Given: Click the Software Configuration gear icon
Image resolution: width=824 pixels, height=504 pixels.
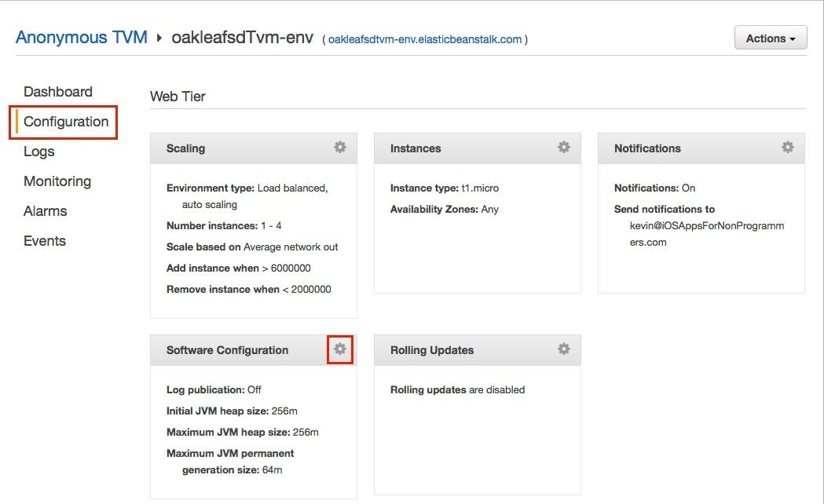Looking at the screenshot, I should click(x=339, y=349).
